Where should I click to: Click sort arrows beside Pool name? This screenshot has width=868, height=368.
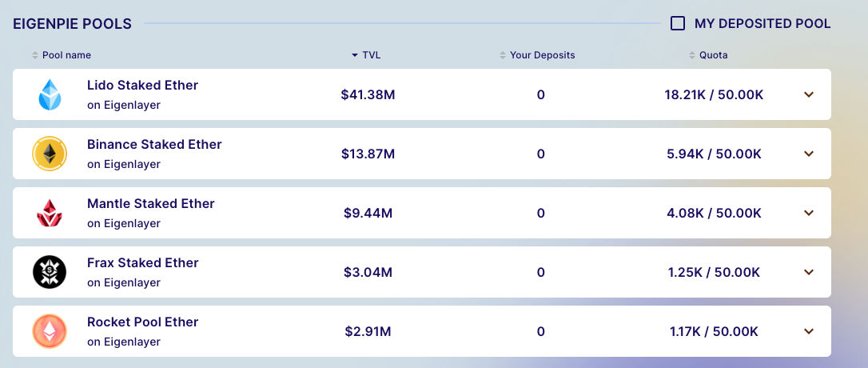[35, 55]
